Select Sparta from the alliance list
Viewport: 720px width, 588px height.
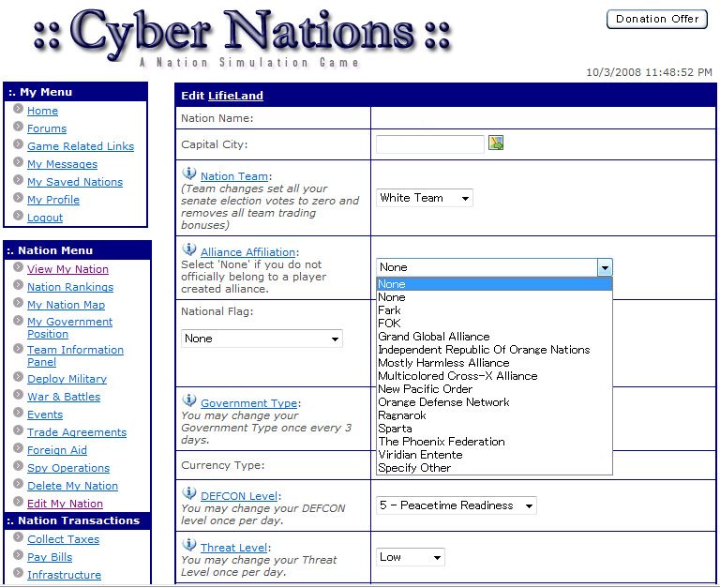pyautogui.click(x=494, y=429)
